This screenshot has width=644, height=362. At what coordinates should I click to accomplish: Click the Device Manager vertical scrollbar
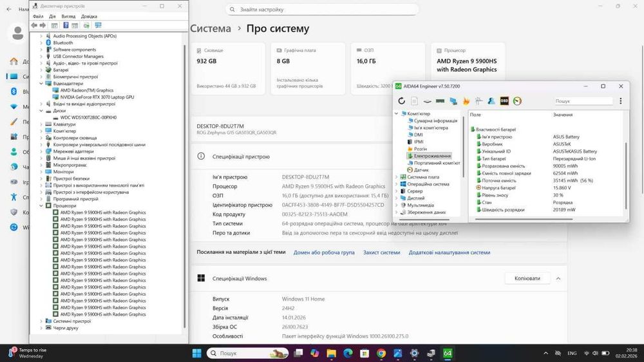point(184,186)
